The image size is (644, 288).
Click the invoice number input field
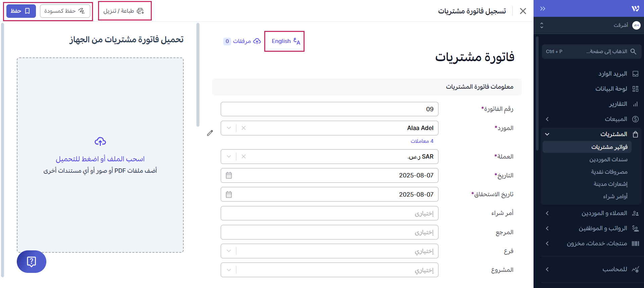click(329, 109)
